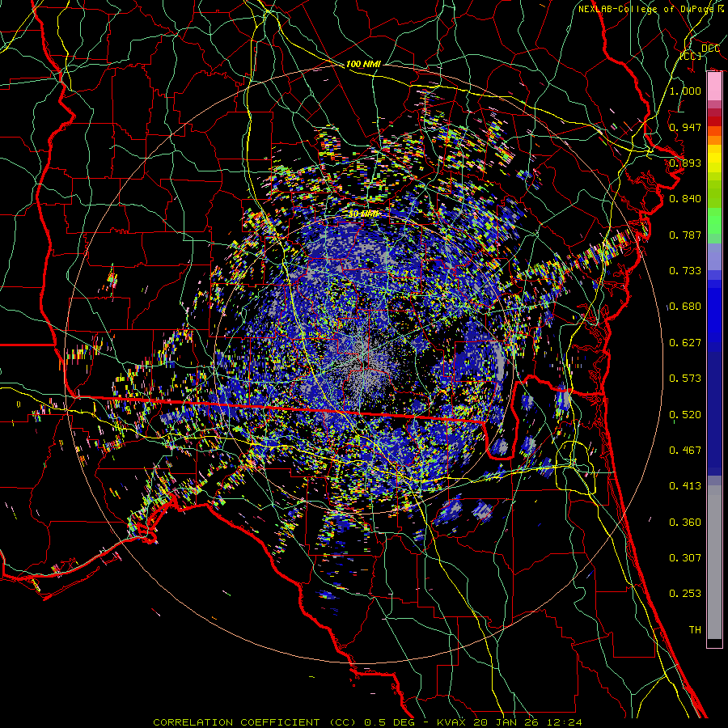This screenshot has height=728, width=728.
Task: Select the 0.680 legend value
Action: tap(685, 307)
